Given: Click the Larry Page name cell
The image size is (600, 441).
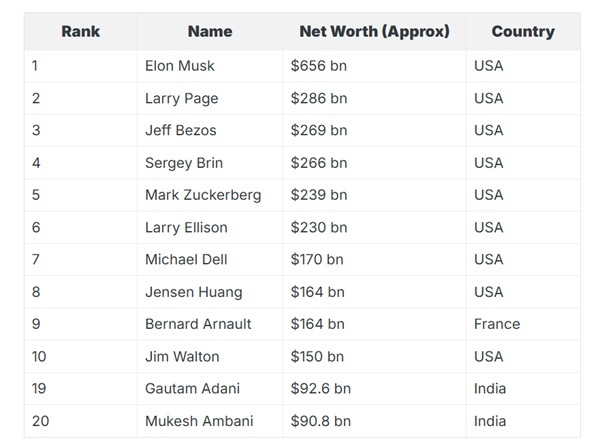Looking at the screenshot, I should [182, 98].
